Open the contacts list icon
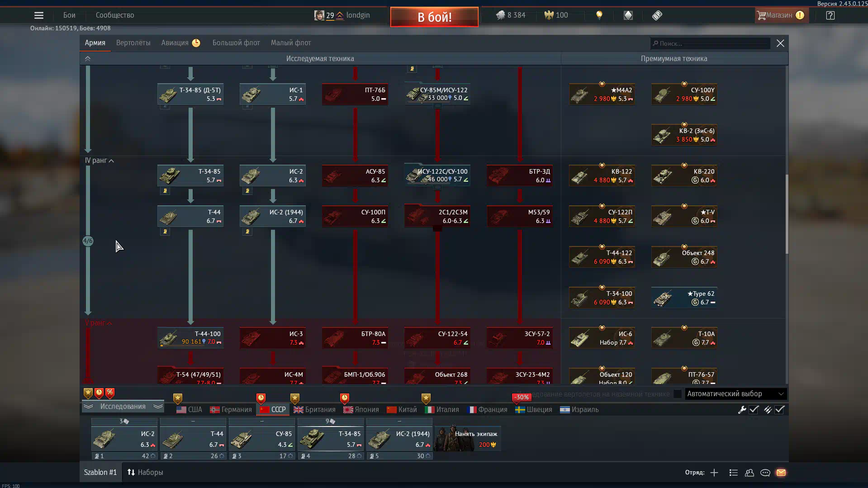Screen dimensions: 868x488 (x=734, y=473)
